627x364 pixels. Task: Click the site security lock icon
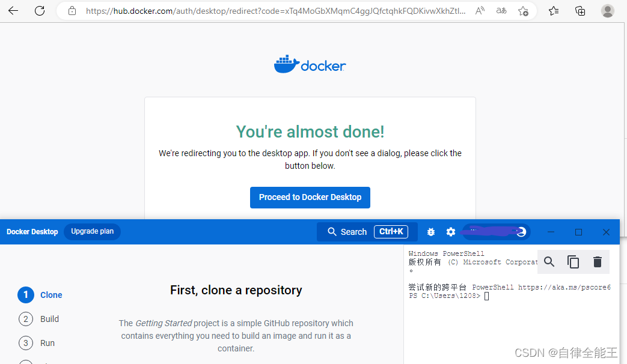pos(72,10)
